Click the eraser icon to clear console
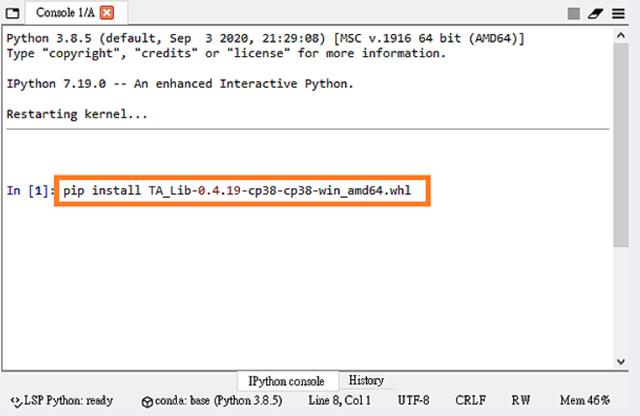Image resolution: width=640 pixels, height=416 pixels. pos(596,14)
